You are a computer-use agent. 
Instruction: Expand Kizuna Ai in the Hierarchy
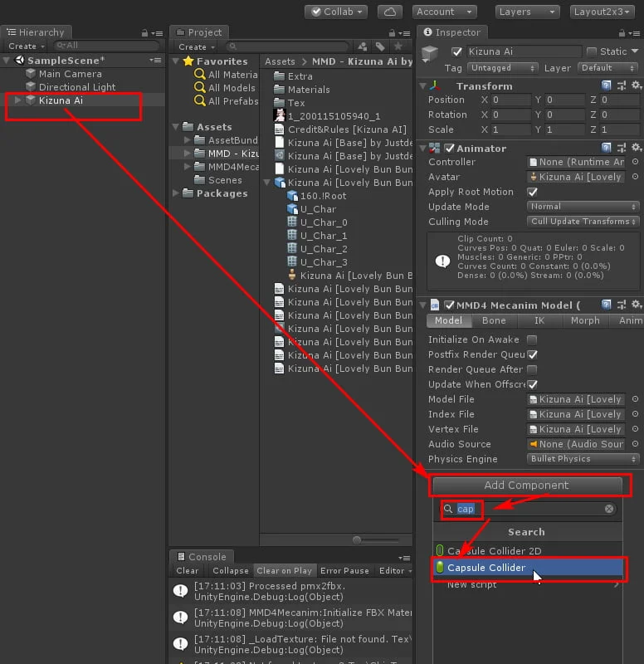[18, 100]
